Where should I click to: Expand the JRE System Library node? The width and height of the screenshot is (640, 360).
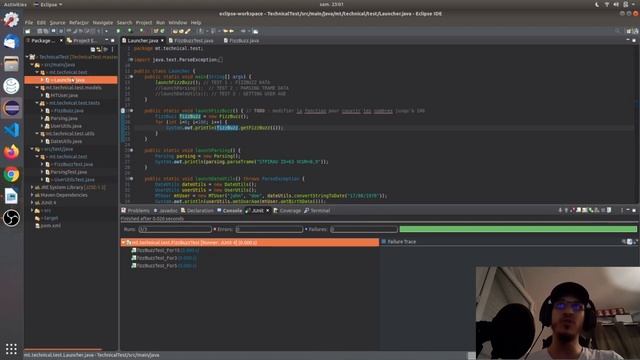[32, 187]
